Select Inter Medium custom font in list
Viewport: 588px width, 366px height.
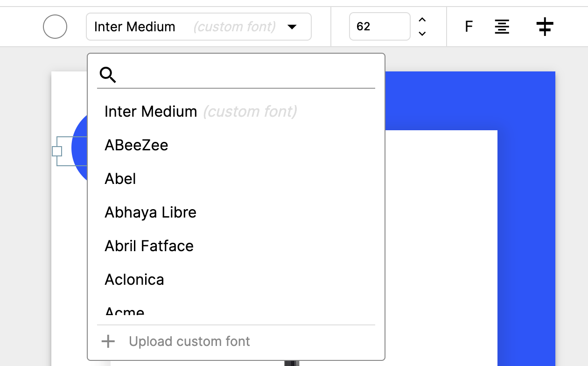click(x=236, y=112)
